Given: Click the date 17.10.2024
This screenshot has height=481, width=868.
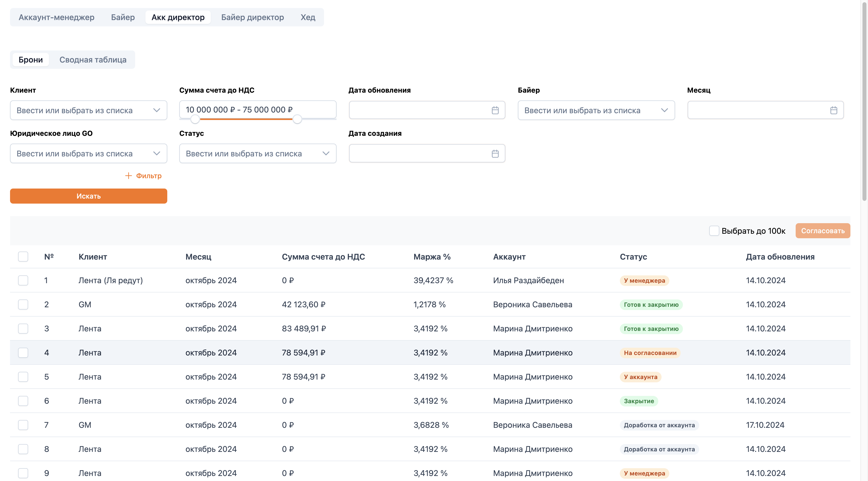Looking at the screenshot, I should [x=765, y=425].
